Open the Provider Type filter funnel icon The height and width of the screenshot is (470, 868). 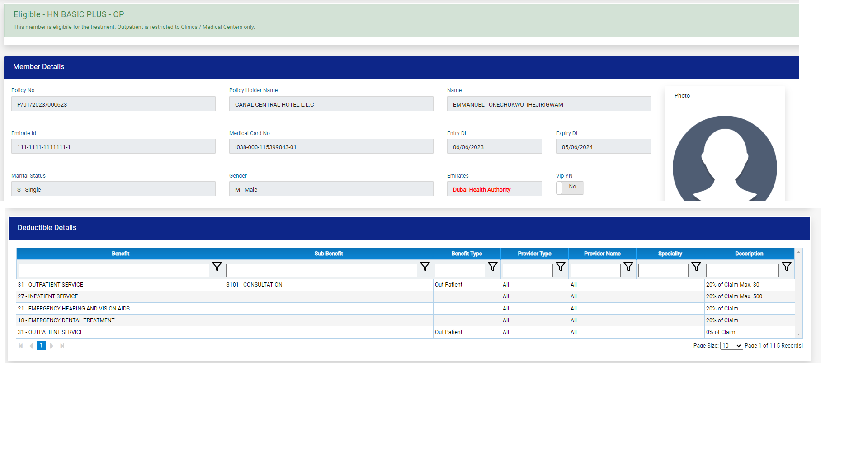click(561, 267)
